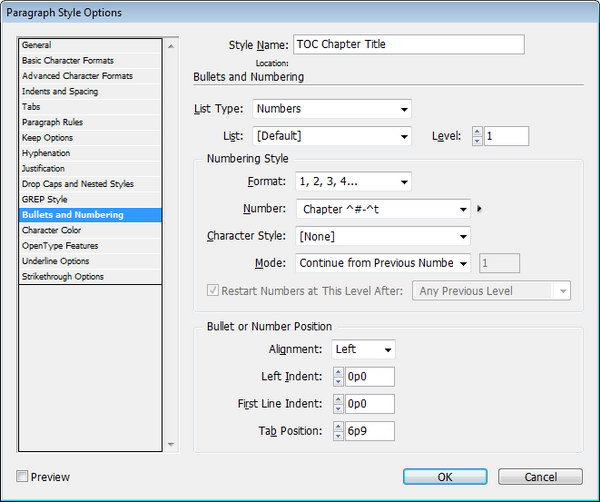
Task: Toggle Restart Numbers at This Level After
Action: click(x=213, y=290)
